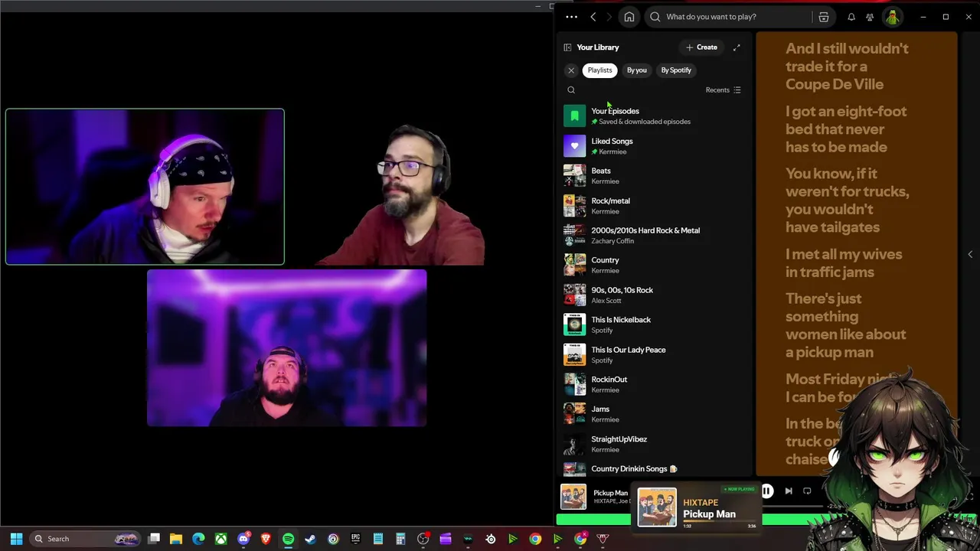The height and width of the screenshot is (551, 980).
Task: Open Notepad from the taskbar
Action: (378, 539)
